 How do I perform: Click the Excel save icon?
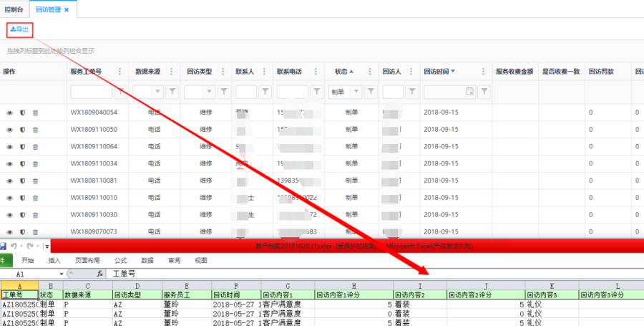[4, 246]
